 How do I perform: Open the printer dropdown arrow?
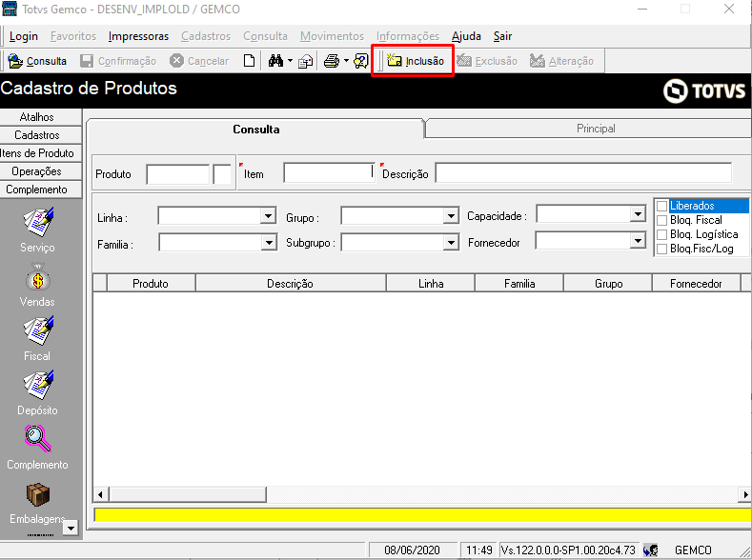346,61
